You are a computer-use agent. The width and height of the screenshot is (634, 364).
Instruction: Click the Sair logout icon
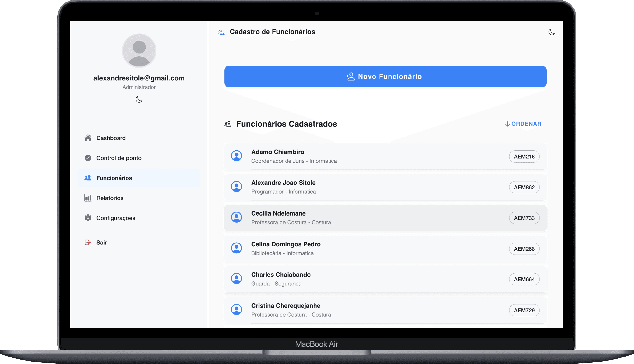click(88, 242)
